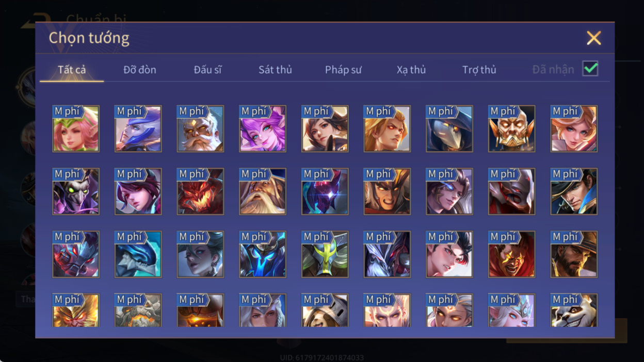Screen dimensions: 644x362
Task: Select the golden monkey king hero
Action: tap(76, 310)
